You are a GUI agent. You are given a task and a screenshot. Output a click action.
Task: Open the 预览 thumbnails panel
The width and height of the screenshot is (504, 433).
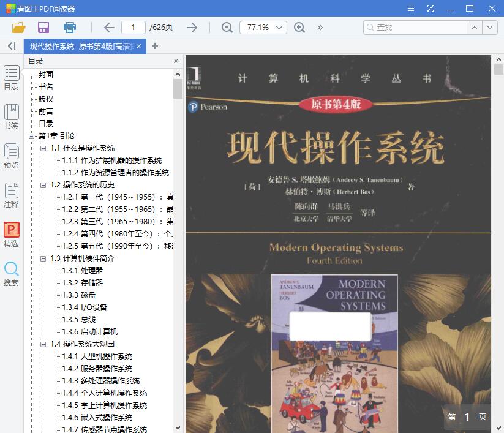tap(11, 156)
